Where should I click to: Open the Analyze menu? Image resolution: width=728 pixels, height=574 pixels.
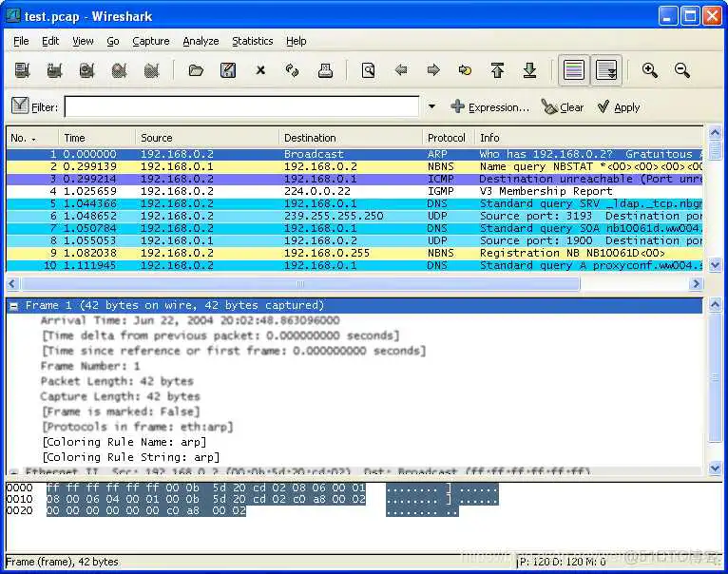(x=201, y=41)
